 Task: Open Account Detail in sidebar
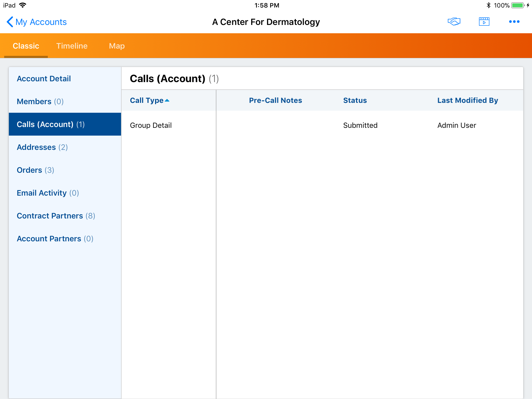[x=44, y=79]
